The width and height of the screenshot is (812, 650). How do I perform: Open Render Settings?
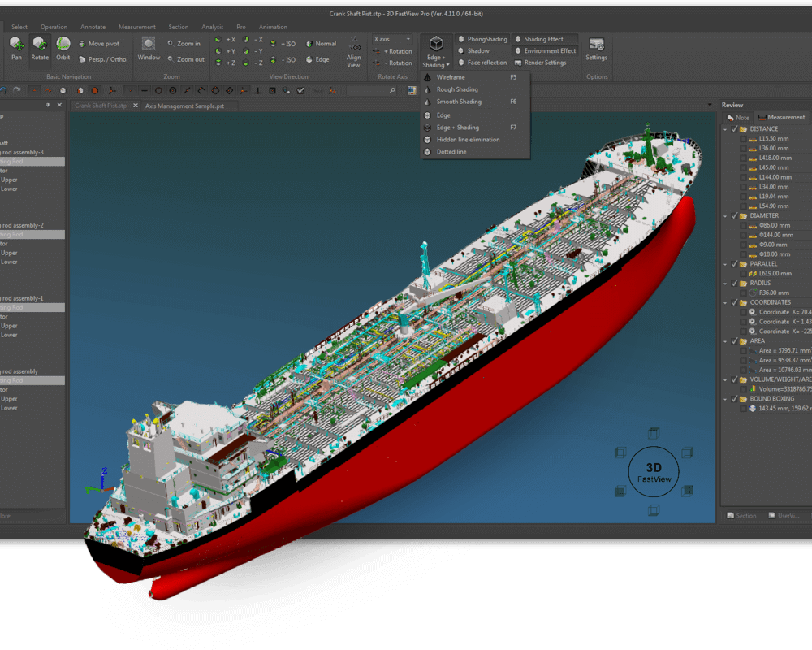click(x=540, y=63)
